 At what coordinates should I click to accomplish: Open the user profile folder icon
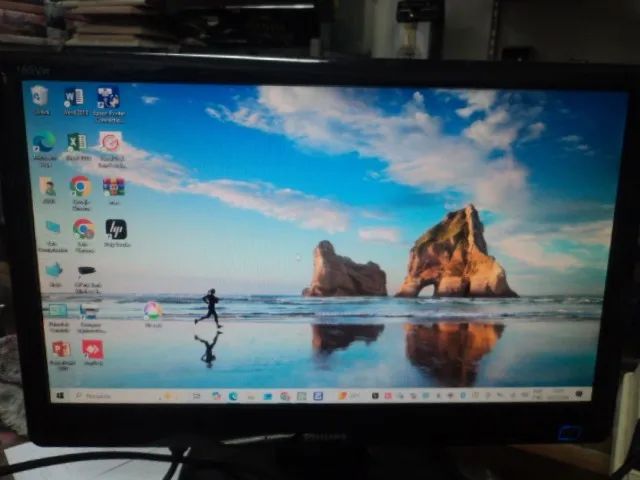(x=48, y=190)
